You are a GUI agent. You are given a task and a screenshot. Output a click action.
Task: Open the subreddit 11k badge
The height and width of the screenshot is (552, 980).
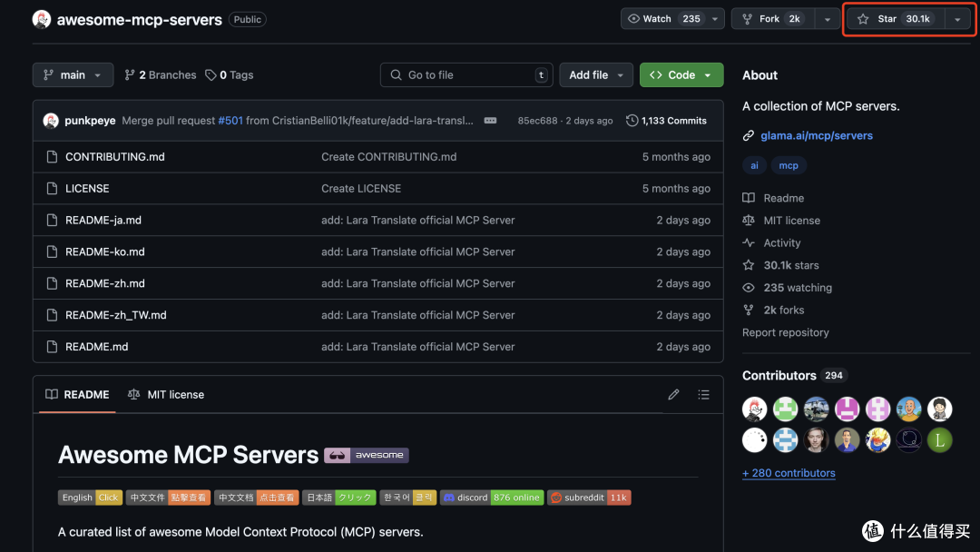[589, 498]
